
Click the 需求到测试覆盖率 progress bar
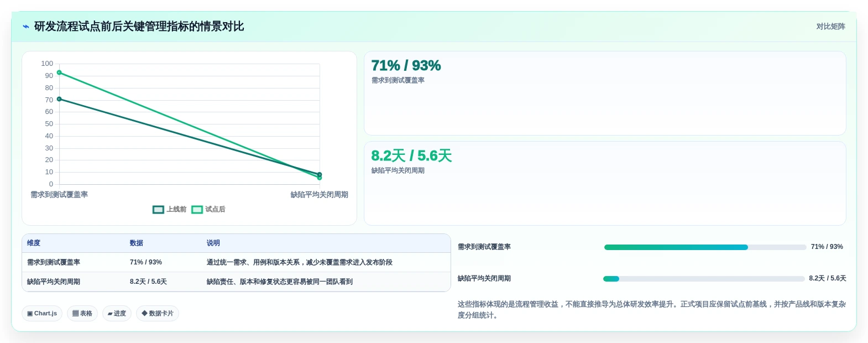[x=705, y=247]
